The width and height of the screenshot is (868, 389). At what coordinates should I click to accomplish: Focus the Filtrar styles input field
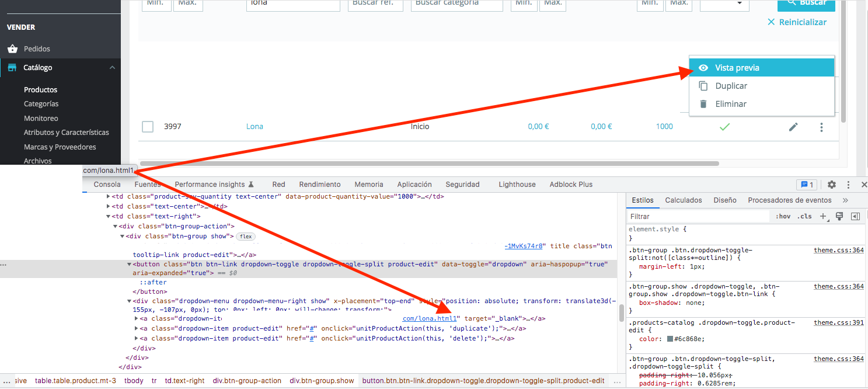click(x=699, y=216)
